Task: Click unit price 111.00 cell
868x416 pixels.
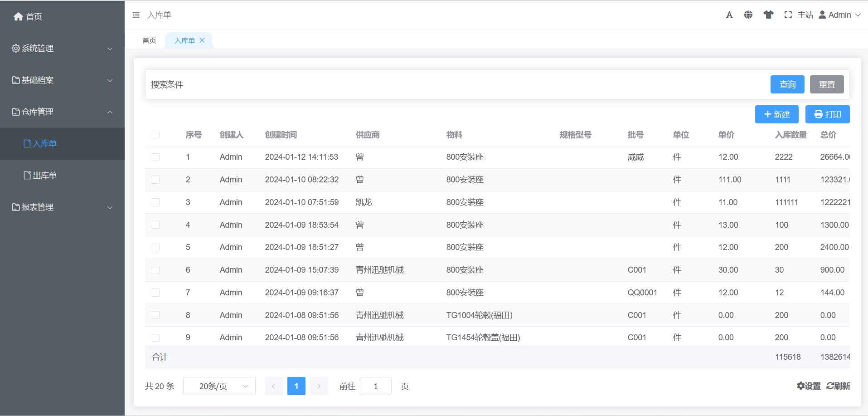Action: point(730,180)
